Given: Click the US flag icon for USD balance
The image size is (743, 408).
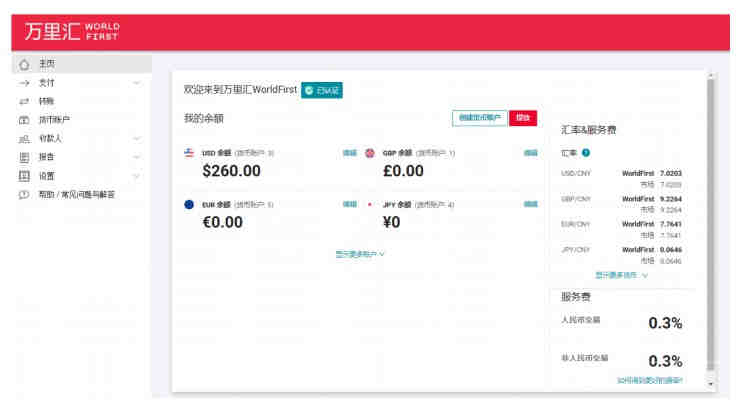Looking at the screenshot, I should pos(189,153).
